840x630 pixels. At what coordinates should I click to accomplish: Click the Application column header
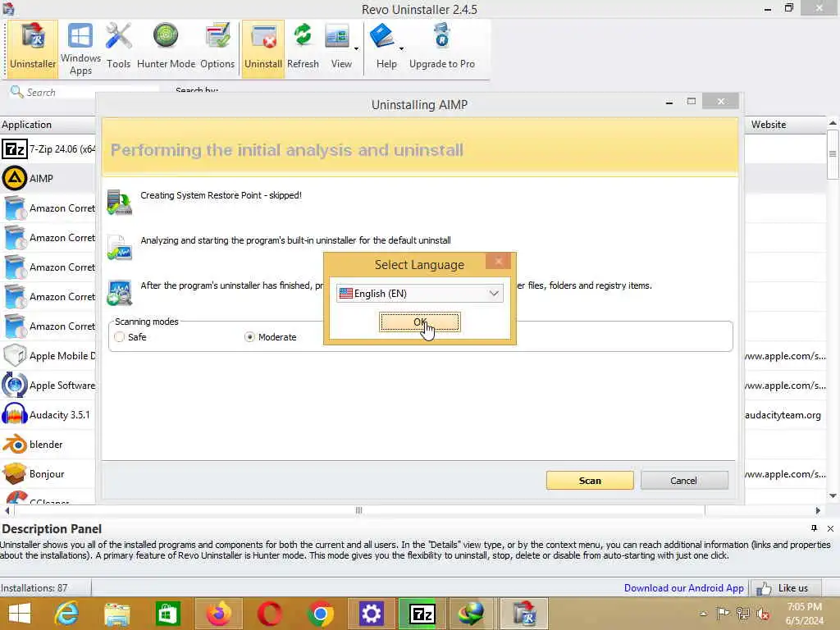coord(48,125)
